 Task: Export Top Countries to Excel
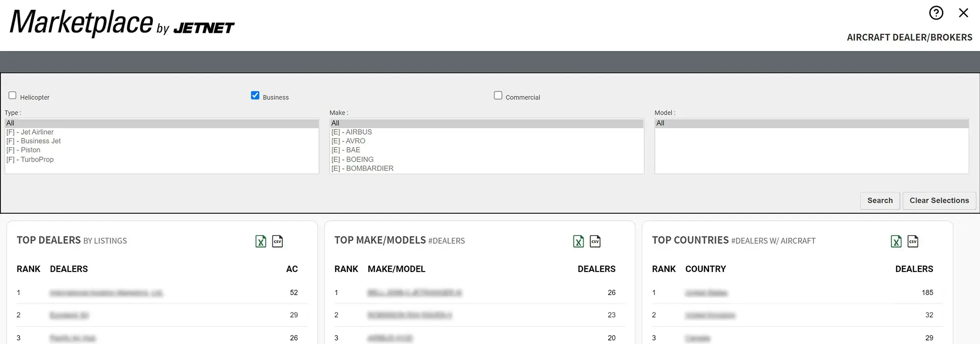point(896,241)
